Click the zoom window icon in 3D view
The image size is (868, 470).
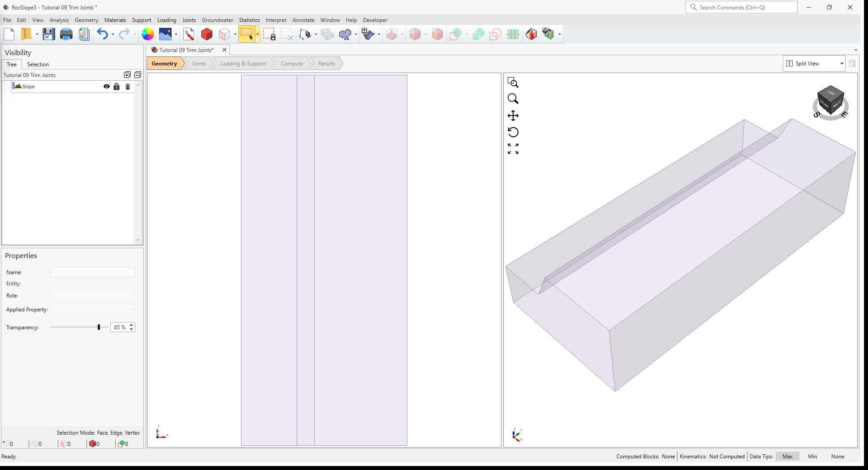[513, 82]
